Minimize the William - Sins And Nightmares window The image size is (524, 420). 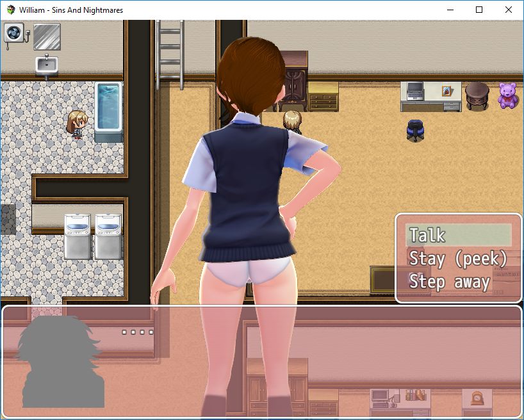tap(450, 10)
